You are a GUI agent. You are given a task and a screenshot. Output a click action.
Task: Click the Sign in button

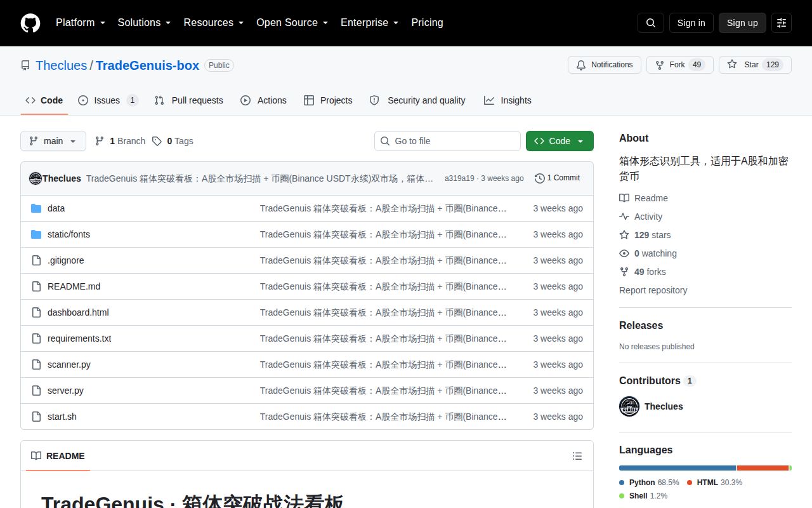[691, 23]
